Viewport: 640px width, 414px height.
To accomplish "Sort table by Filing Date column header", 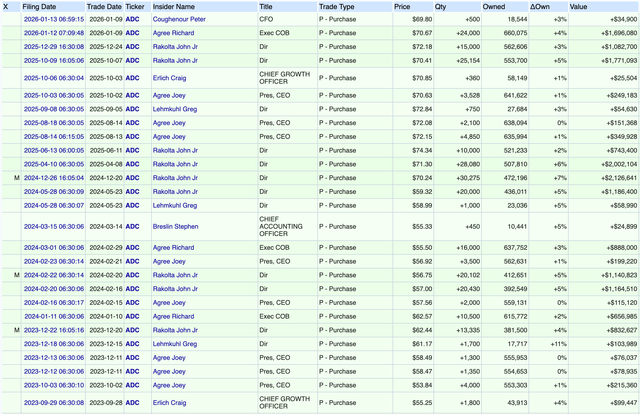I will [39, 7].
